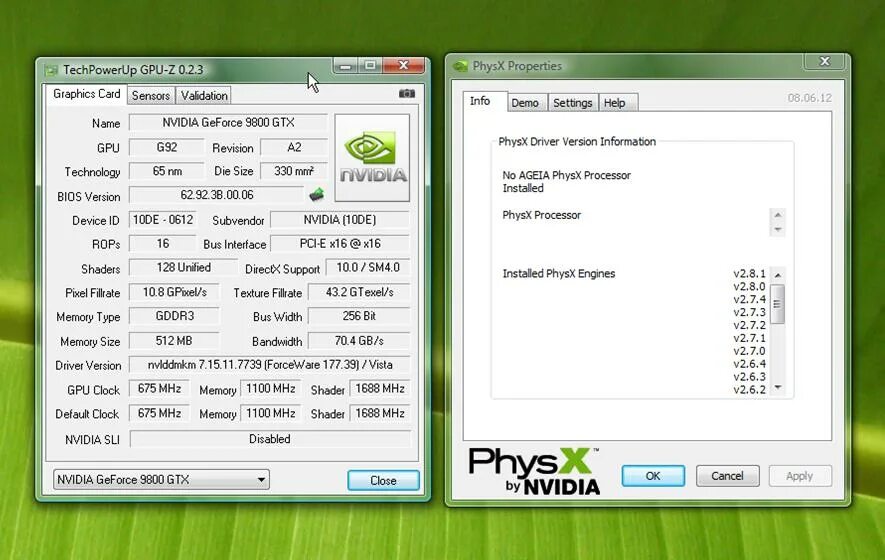Select engine version v2.6.2 in list

pyautogui.click(x=750, y=390)
